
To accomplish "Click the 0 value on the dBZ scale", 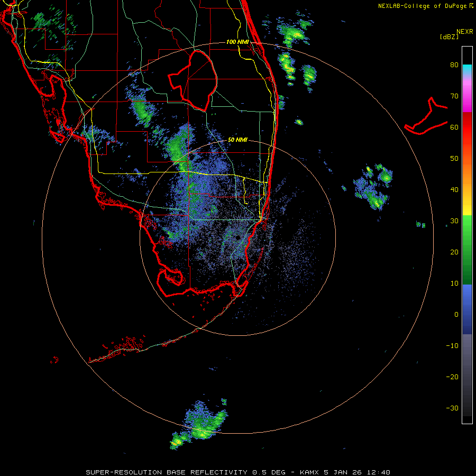I will (x=456, y=315).
